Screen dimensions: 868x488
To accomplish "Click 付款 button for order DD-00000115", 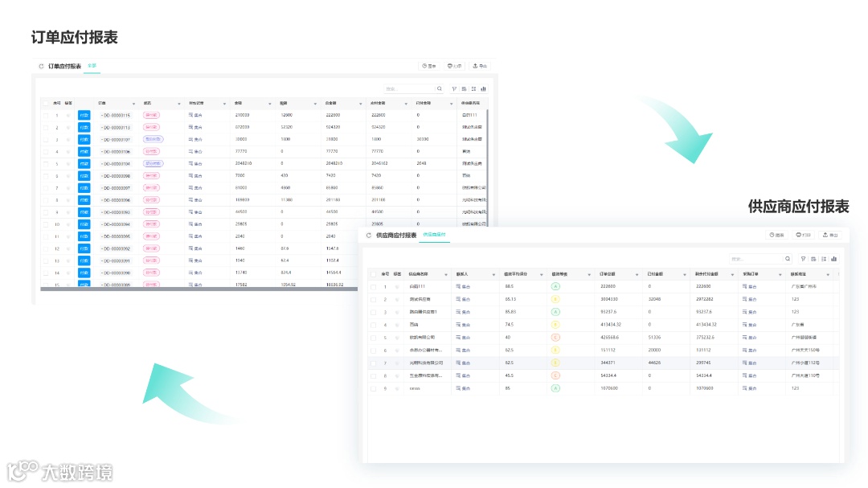I will (84, 115).
